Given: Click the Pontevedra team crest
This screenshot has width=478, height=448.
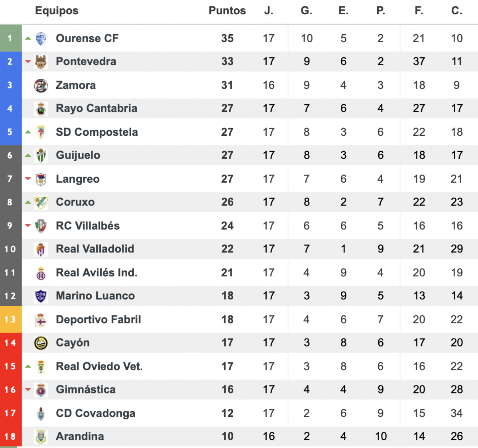Looking at the screenshot, I should [41, 62].
